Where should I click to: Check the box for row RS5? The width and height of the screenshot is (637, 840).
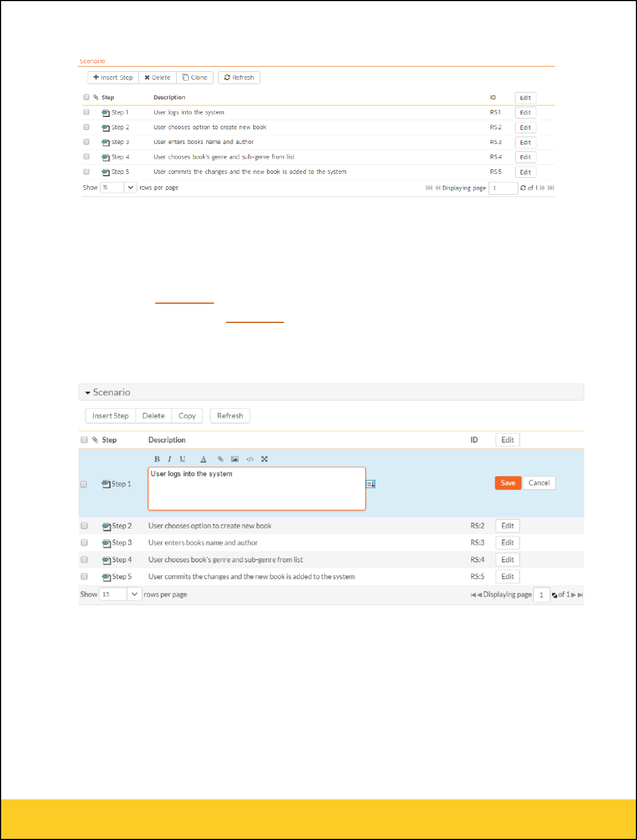click(86, 171)
